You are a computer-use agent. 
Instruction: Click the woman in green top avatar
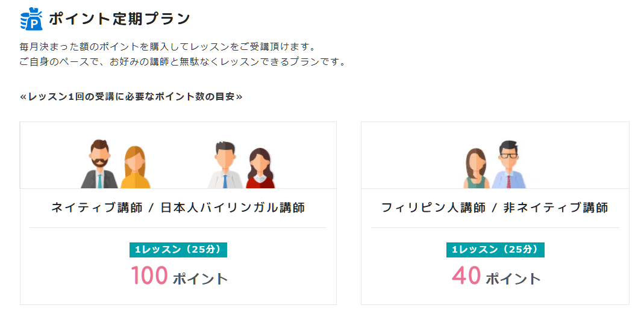point(476,168)
